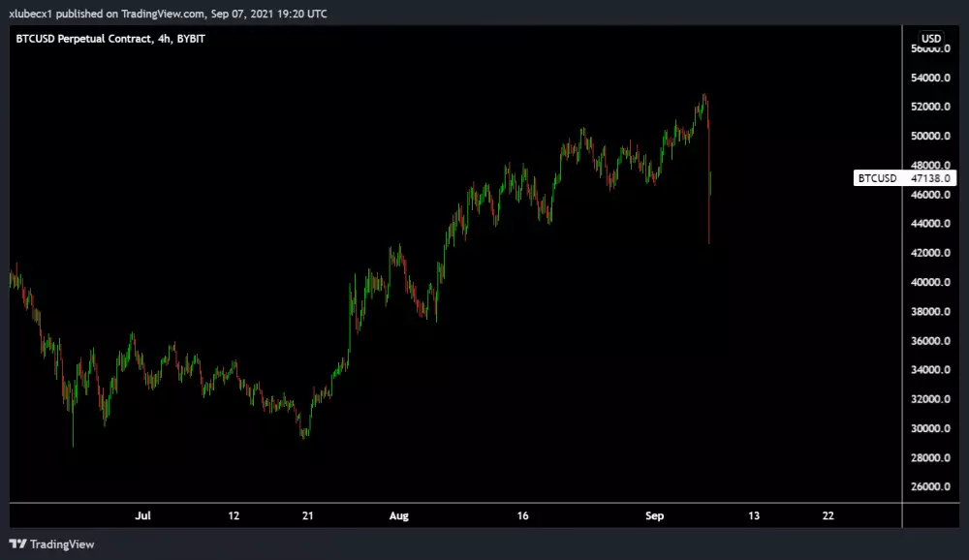
Task: Click the 21 date marker on the axis
Action: (x=307, y=515)
